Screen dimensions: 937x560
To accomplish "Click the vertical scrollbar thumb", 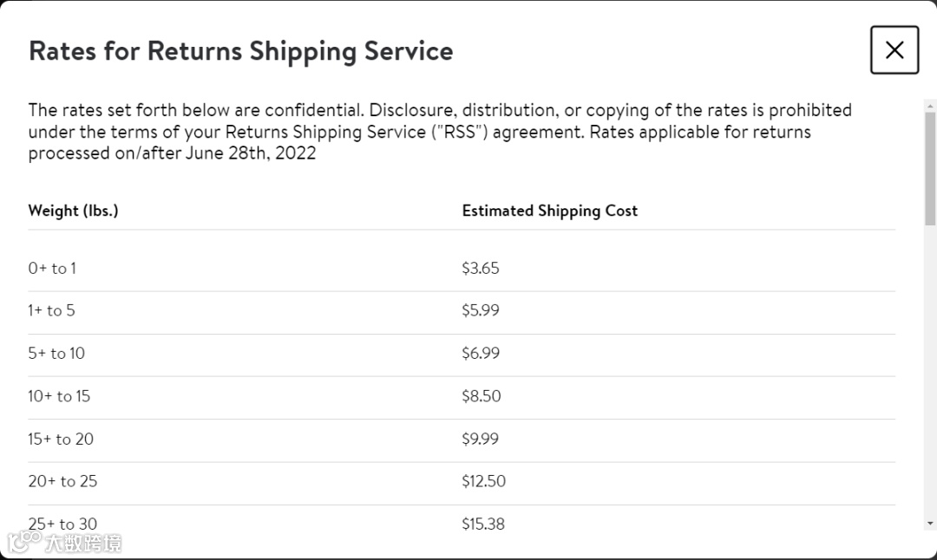I will click(930, 165).
